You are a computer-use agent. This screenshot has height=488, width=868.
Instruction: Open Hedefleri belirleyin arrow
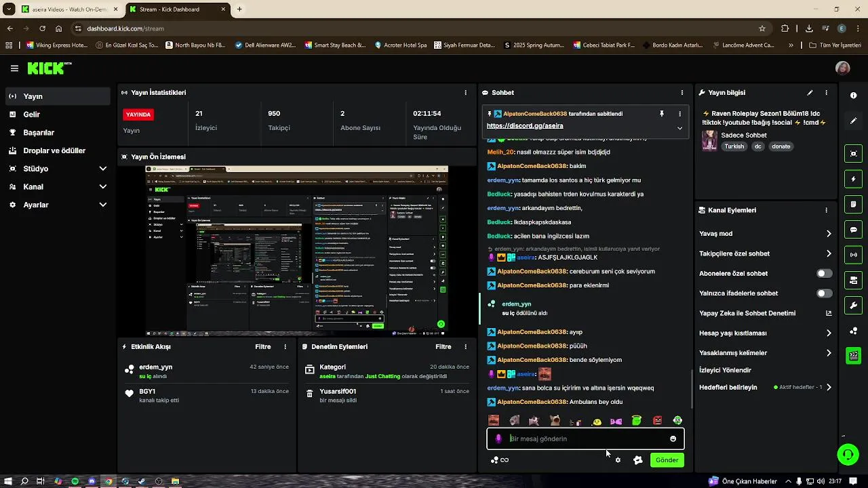pyautogui.click(x=829, y=388)
